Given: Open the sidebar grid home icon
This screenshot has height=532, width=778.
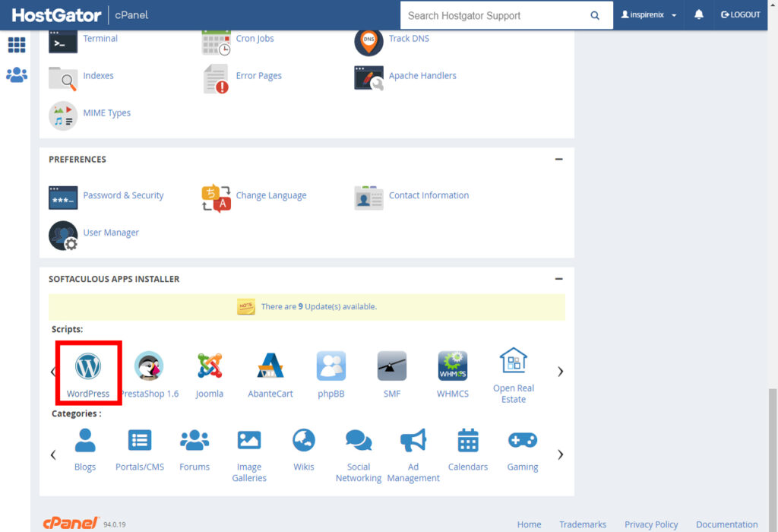Looking at the screenshot, I should pos(17,45).
